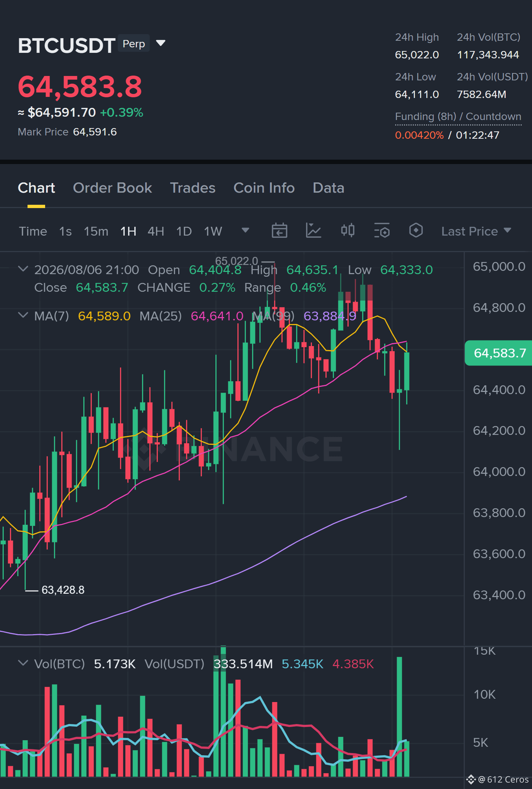Open the hexagon chart settings icon
This screenshot has height=789, width=532.
click(x=416, y=230)
